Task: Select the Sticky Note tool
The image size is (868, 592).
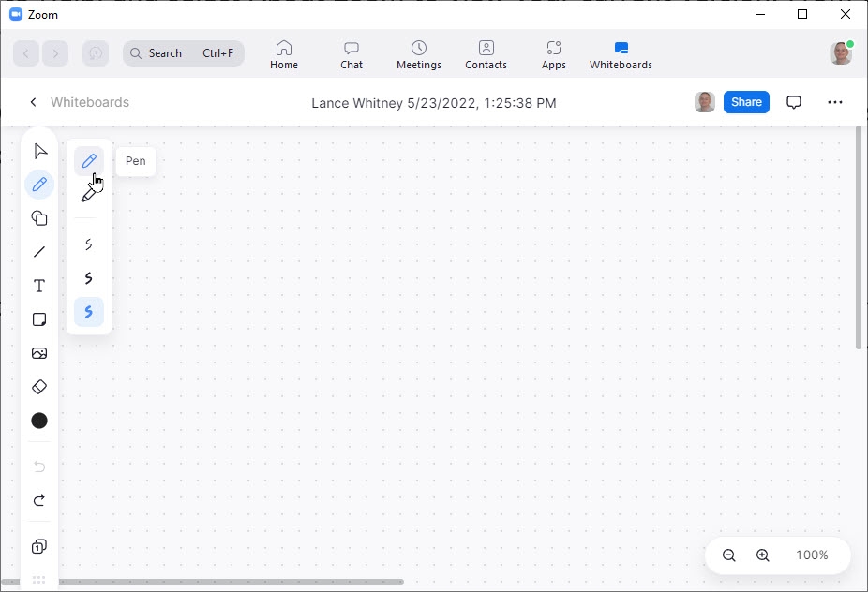Action: point(39,319)
